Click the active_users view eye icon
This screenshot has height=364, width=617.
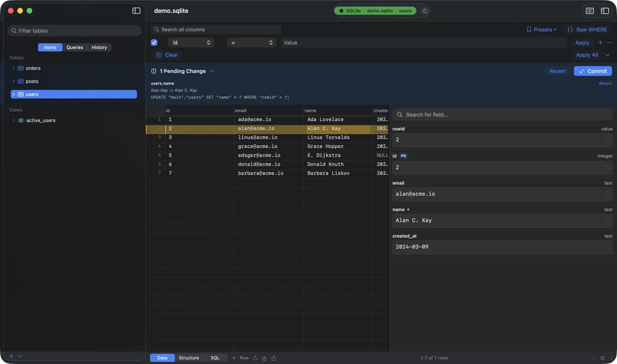click(x=21, y=121)
